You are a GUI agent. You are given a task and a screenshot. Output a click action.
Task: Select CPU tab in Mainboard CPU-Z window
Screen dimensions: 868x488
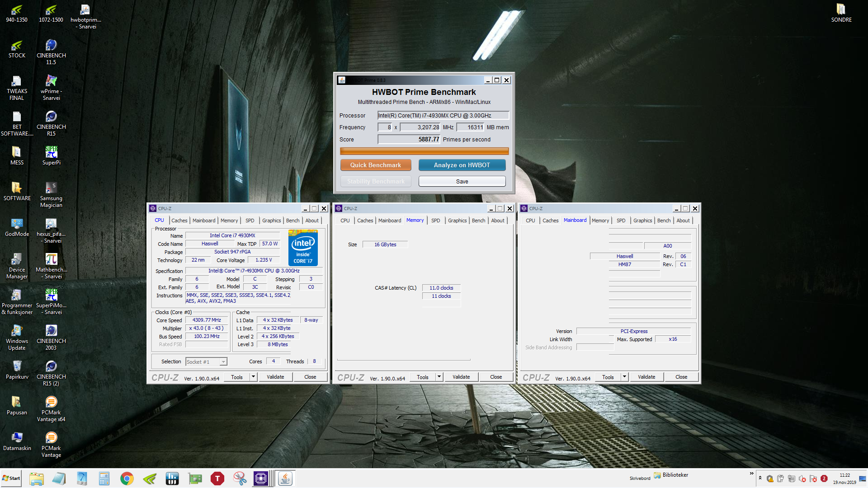coord(530,221)
